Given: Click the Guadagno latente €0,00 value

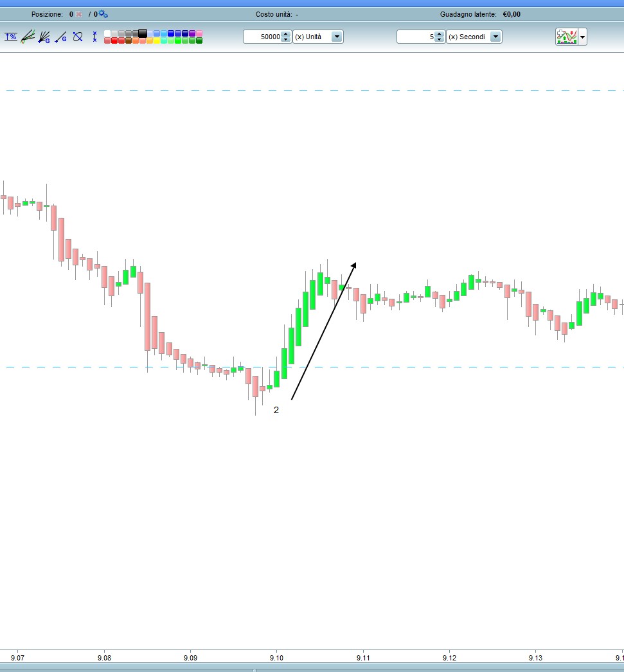Looking at the screenshot, I should [512, 14].
